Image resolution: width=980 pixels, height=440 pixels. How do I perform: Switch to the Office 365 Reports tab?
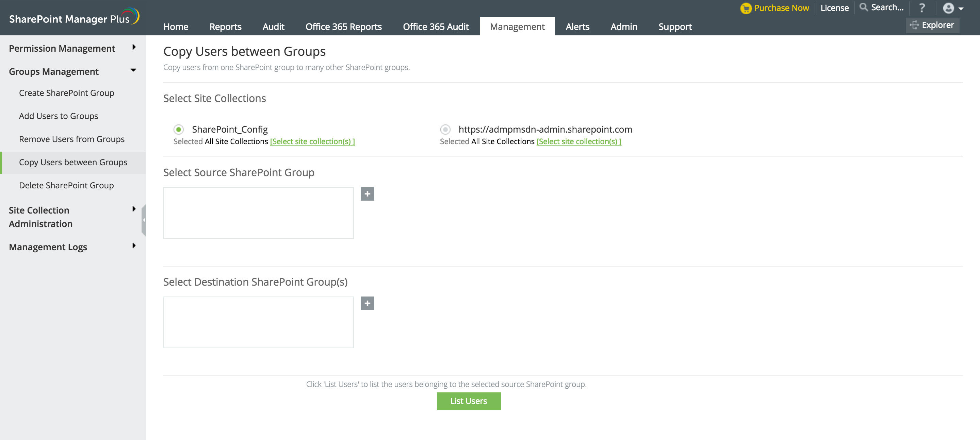click(343, 27)
